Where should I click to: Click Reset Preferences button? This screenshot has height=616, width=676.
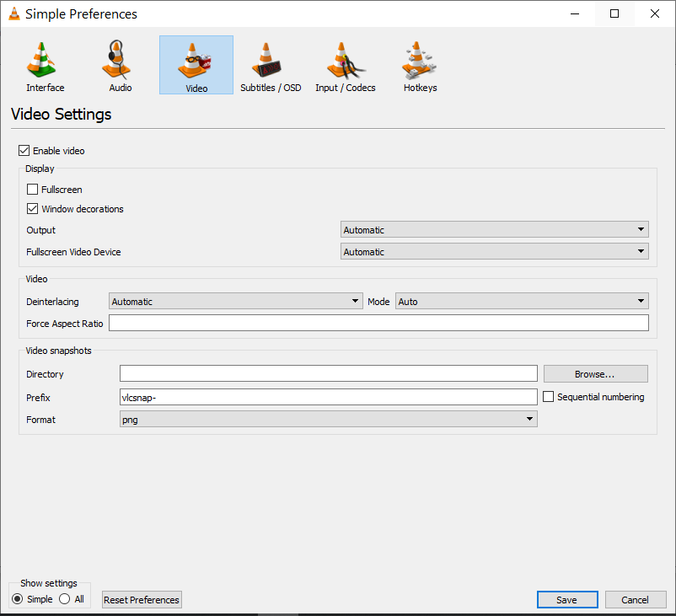click(x=142, y=600)
